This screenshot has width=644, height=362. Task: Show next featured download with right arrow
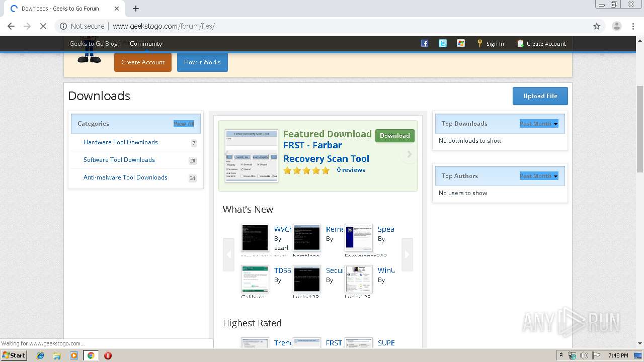409,154
